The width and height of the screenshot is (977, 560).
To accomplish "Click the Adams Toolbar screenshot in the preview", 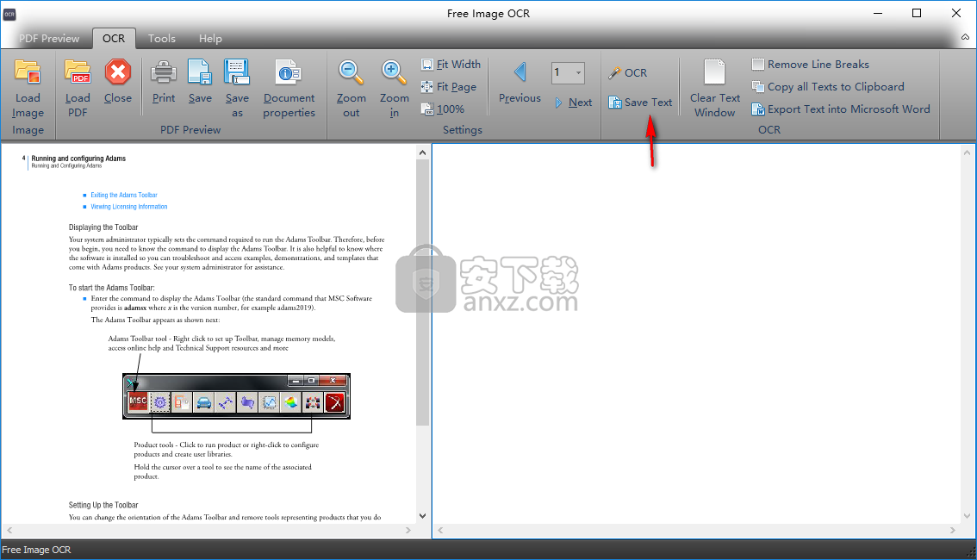I will tap(236, 396).
